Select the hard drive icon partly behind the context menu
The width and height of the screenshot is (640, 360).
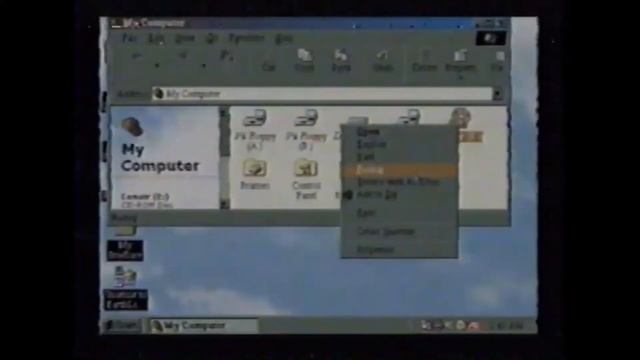(358, 120)
